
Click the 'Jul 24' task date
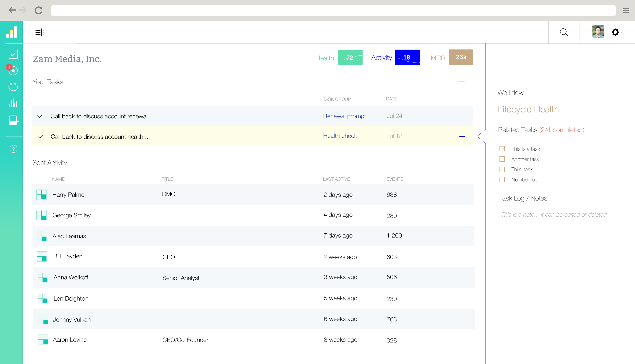click(394, 116)
